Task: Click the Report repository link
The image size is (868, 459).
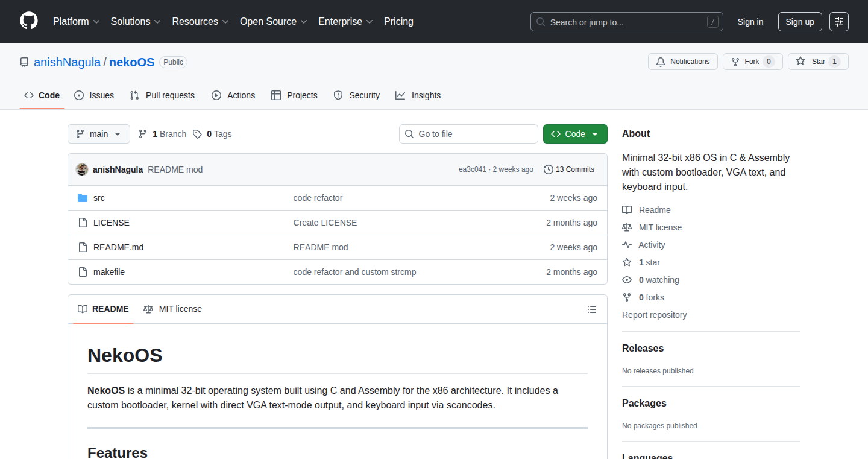Action: (x=654, y=315)
